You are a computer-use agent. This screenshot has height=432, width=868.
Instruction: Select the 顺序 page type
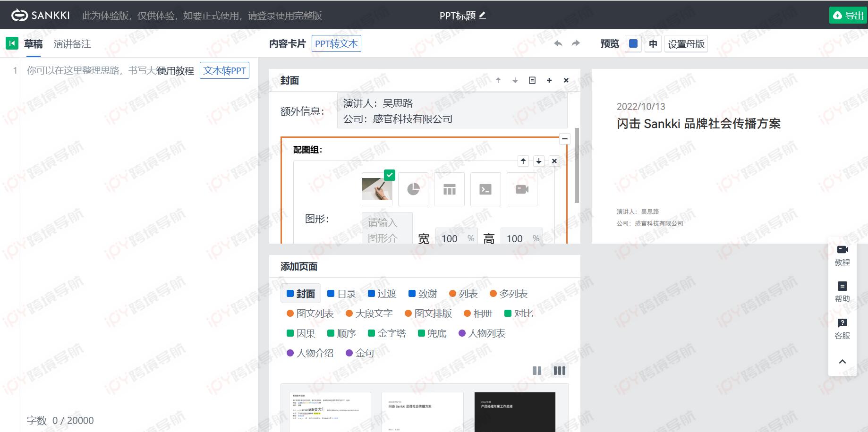[341, 333]
